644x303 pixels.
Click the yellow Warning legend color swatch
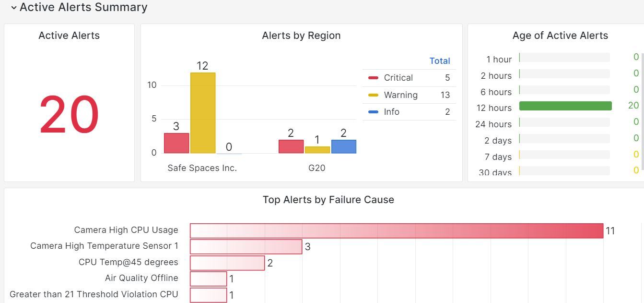coord(373,95)
